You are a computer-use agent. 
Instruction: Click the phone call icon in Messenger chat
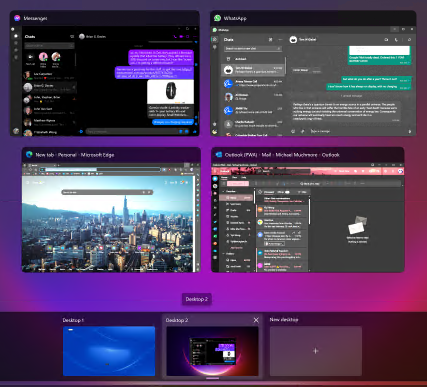(x=175, y=37)
